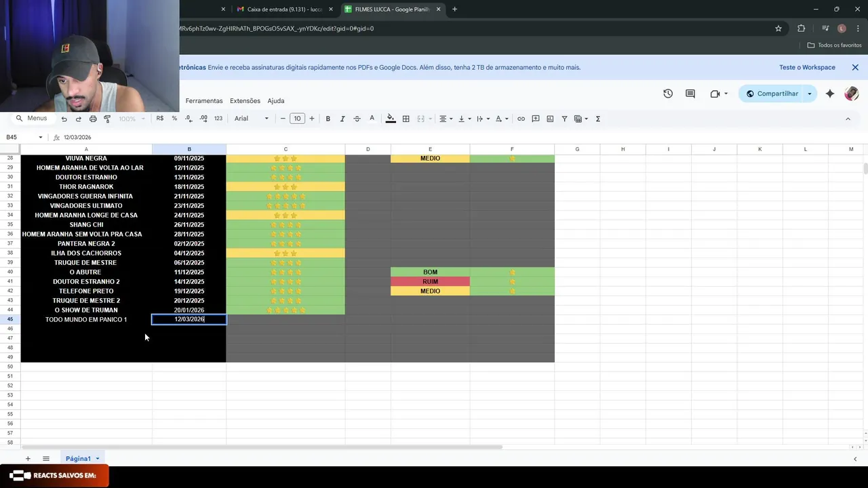868x488 pixels.
Task: Click the Compartilhar button
Action: pos(772,94)
